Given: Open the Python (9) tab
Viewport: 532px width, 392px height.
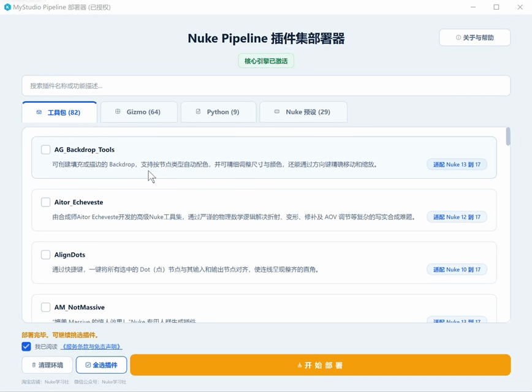Looking at the screenshot, I should click(218, 112).
